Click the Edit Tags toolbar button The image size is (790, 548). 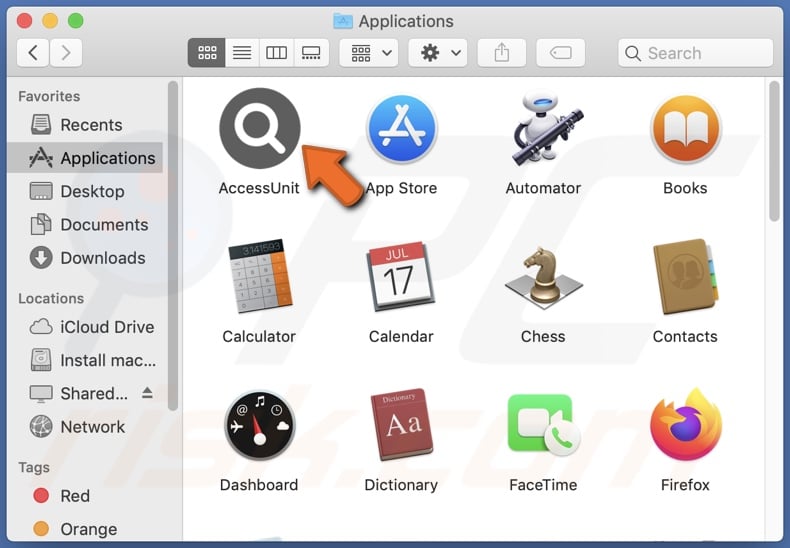pyautogui.click(x=561, y=52)
